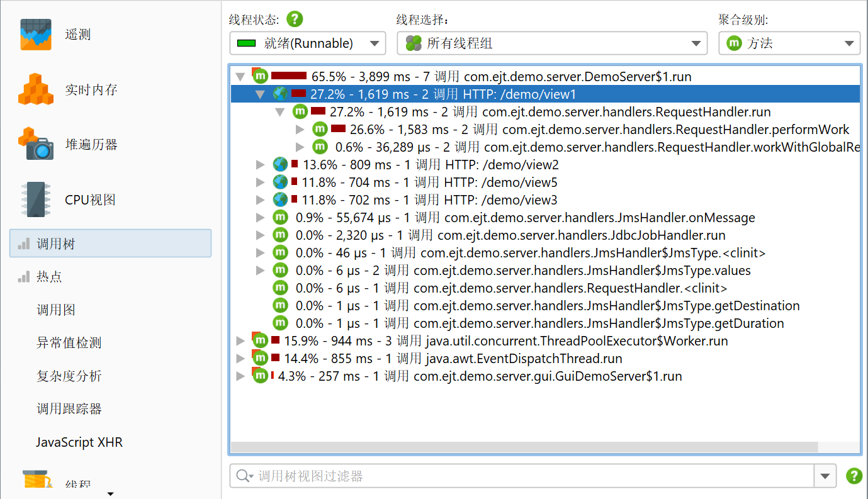Click method icon of JmsHandler.onMessage row

point(280,218)
